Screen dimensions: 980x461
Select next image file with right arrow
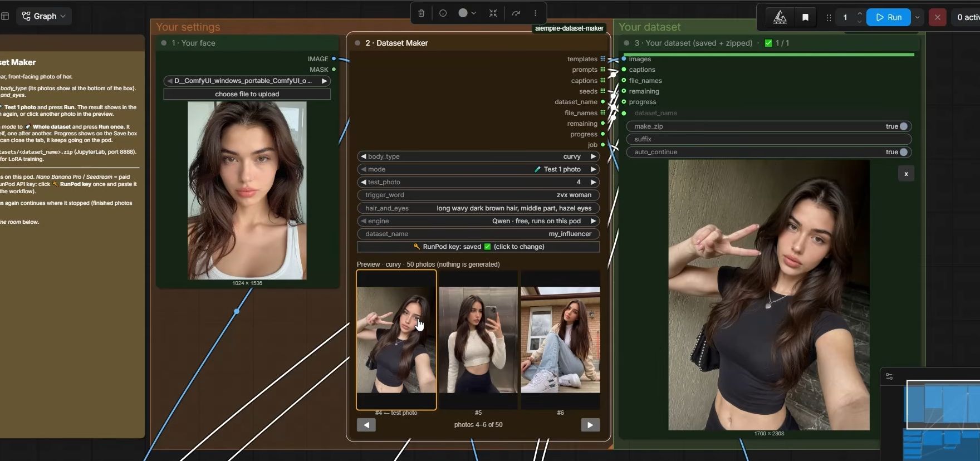click(324, 81)
